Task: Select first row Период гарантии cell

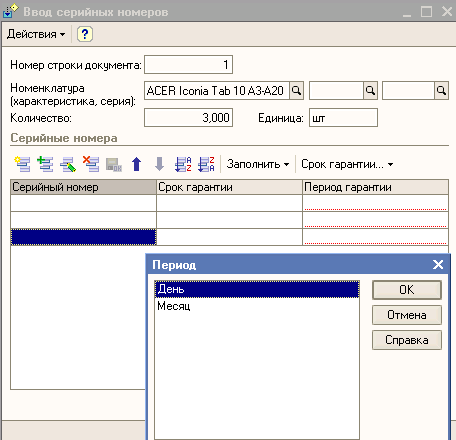Action: click(x=375, y=203)
